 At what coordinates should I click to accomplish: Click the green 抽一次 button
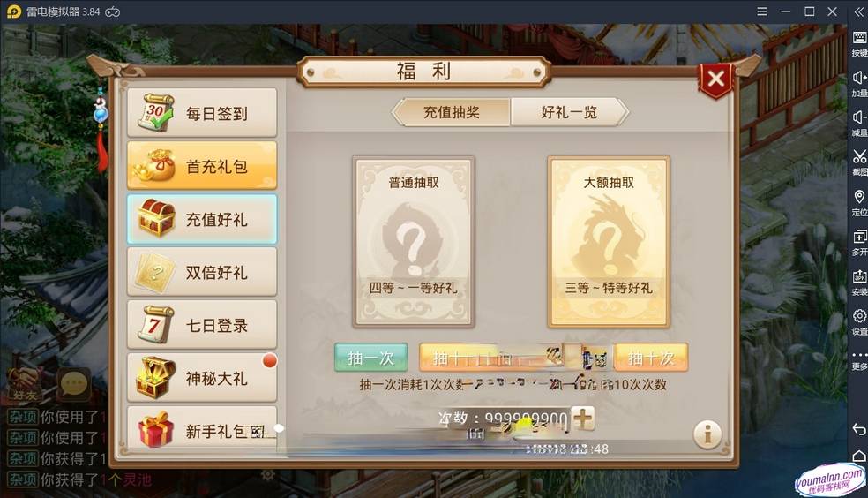coord(370,358)
